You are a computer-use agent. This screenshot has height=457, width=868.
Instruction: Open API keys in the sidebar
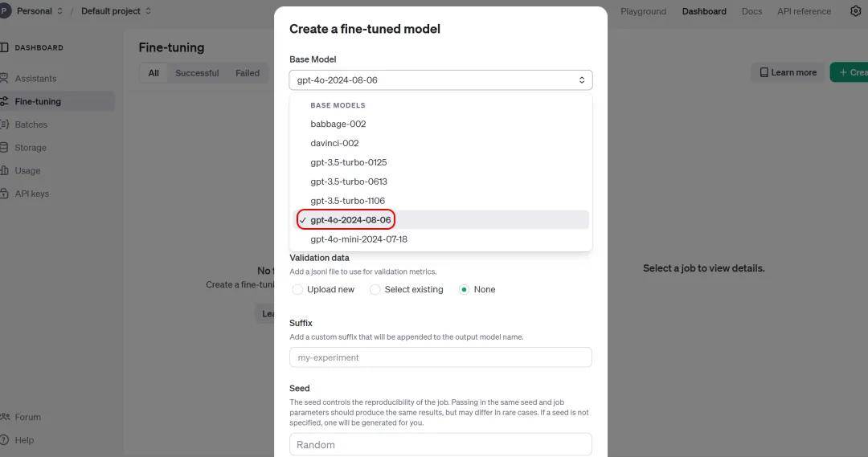point(32,194)
